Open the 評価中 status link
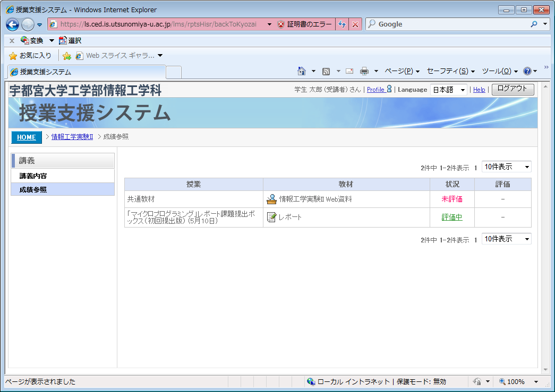This screenshot has height=392, width=555. point(451,217)
